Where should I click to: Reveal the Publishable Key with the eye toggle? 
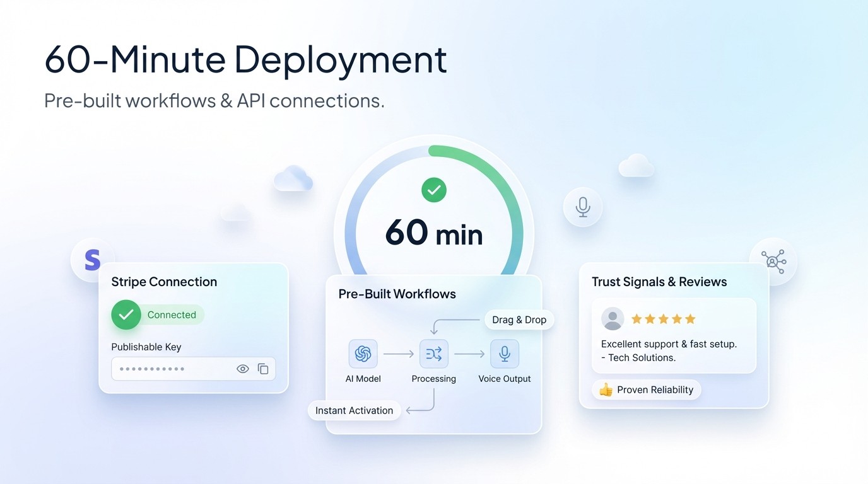(x=242, y=369)
